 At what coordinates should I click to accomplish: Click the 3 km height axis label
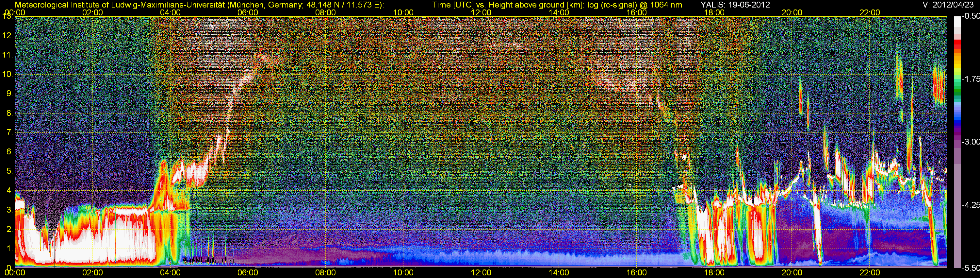click(9, 210)
